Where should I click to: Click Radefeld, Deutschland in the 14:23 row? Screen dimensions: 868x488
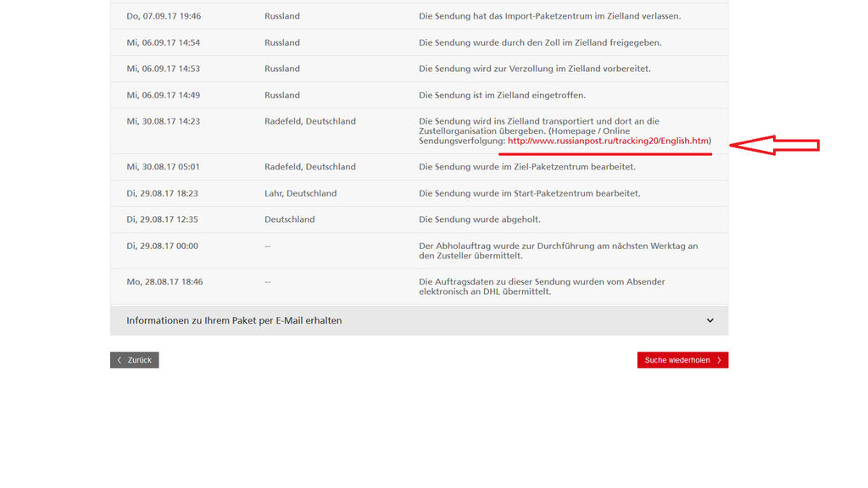coord(310,121)
